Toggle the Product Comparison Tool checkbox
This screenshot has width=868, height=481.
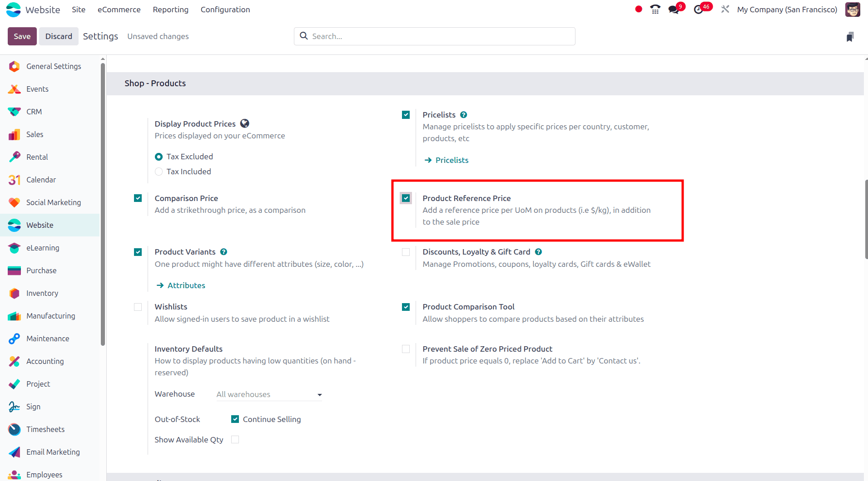point(406,307)
